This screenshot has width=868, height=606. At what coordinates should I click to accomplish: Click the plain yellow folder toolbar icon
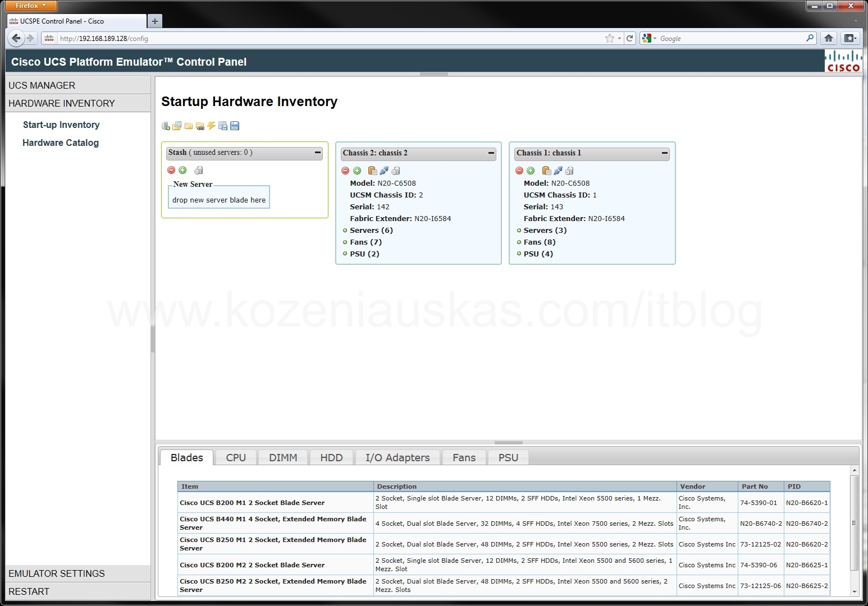point(189,126)
